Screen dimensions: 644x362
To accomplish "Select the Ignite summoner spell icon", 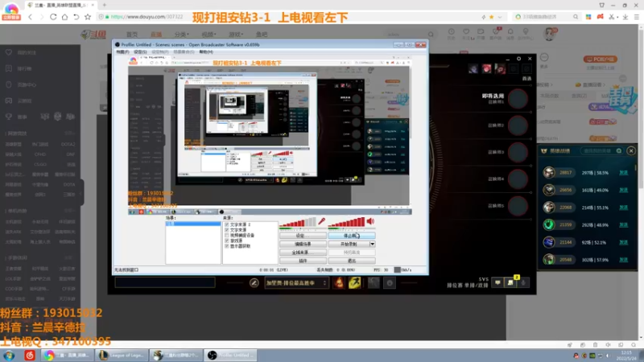I will point(339,283).
